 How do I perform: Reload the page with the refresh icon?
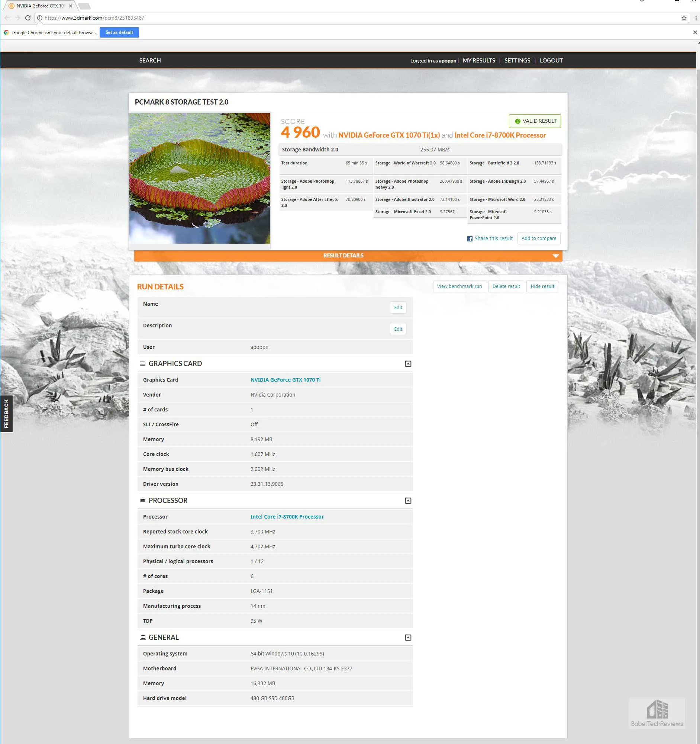tap(28, 17)
